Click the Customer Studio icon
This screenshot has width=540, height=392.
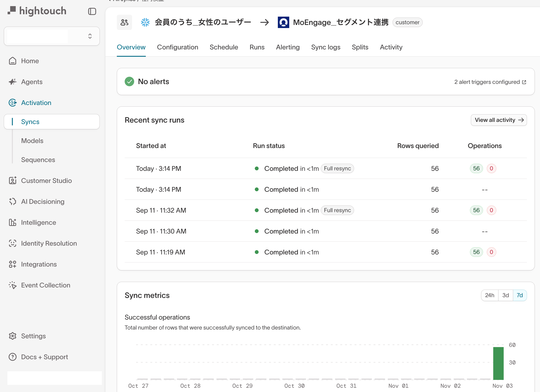click(x=12, y=181)
